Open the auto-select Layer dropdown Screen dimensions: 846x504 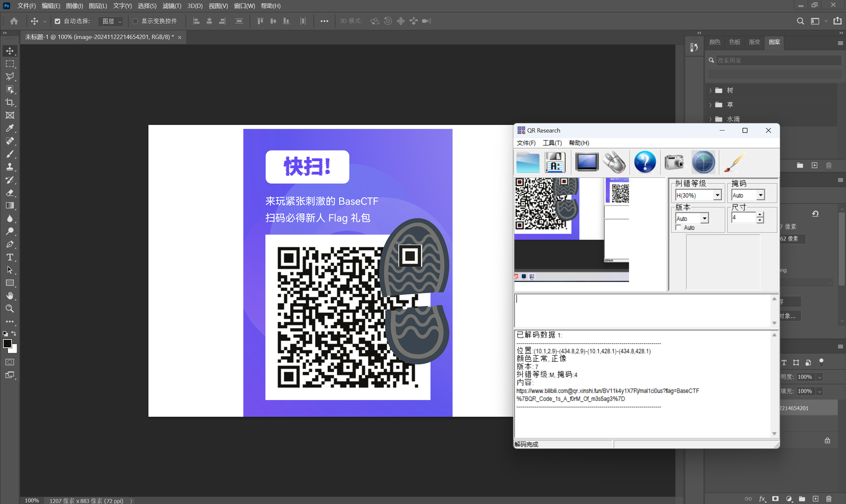tap(111, 21)
